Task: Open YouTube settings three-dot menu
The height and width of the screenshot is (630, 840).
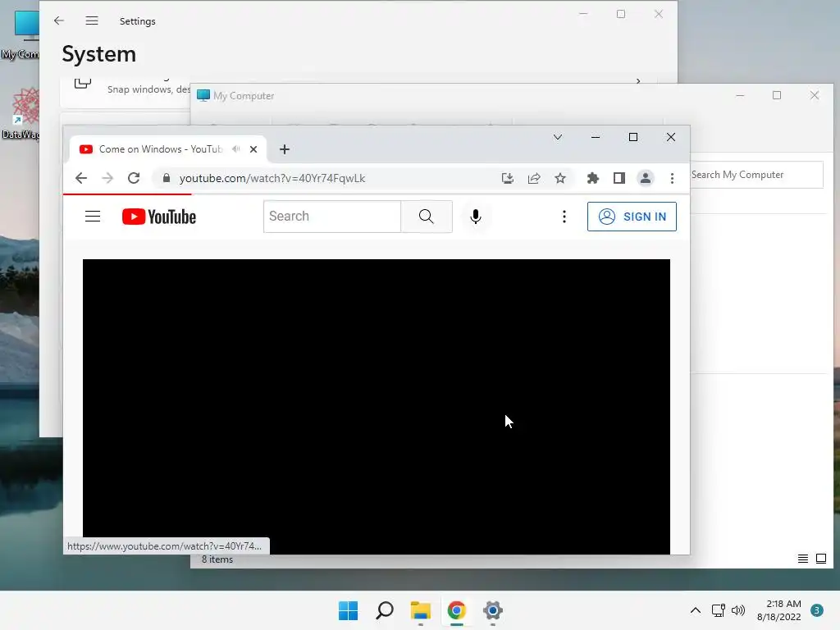Action: point(564,217)
